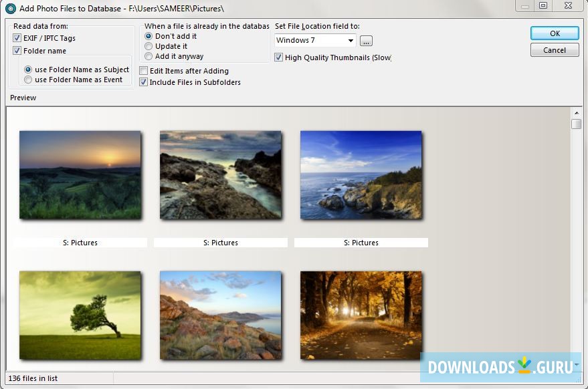Toggle 'High Quality Thumbnails (Slow)'
This screenshot has width=588, height=389.
pos(278,57)
